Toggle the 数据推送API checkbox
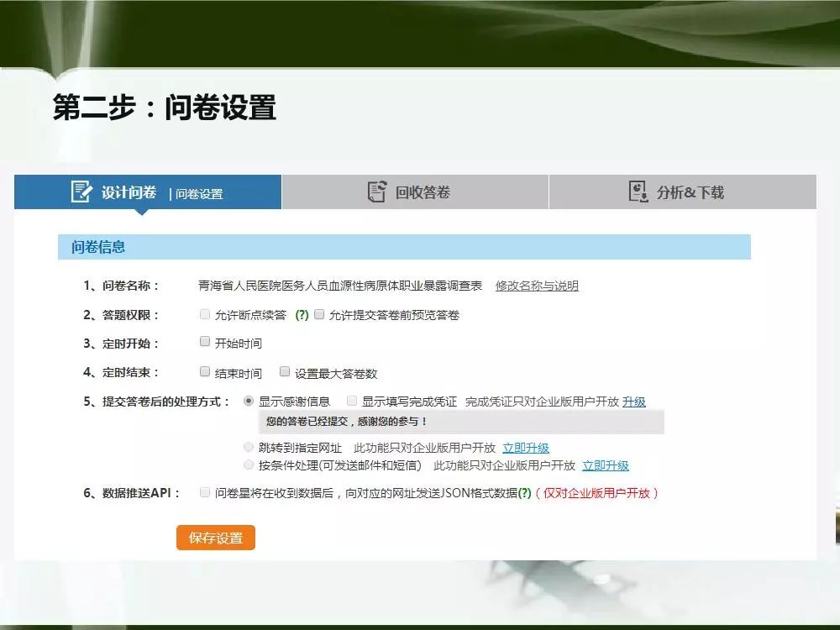840x630 pixels. (205, 493)
